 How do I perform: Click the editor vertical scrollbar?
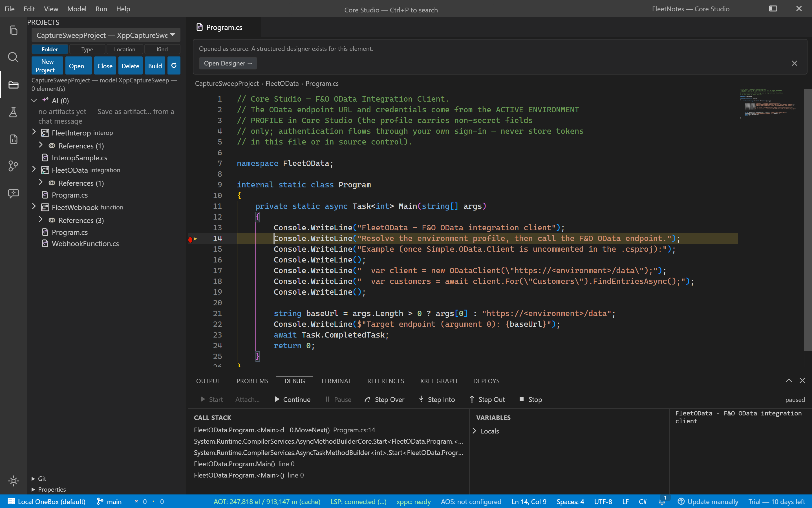(x=808, y=220)
